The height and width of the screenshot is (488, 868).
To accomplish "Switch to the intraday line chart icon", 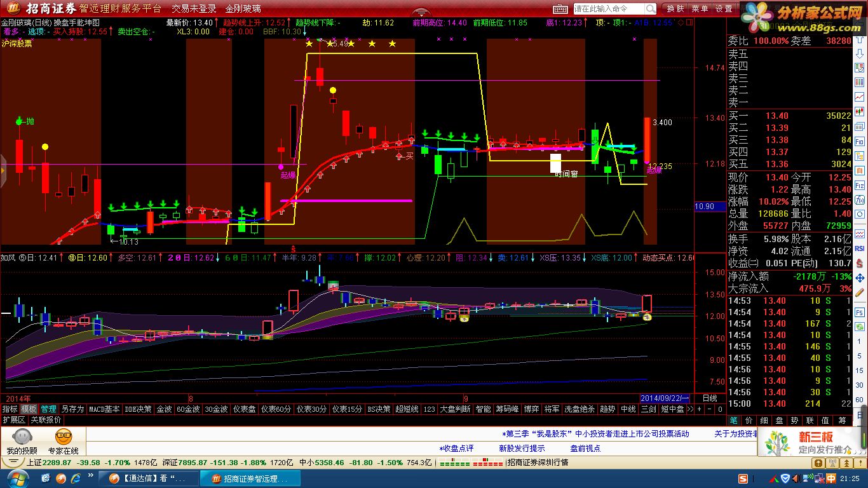I will pyautogui.click(x=860, y=97).
